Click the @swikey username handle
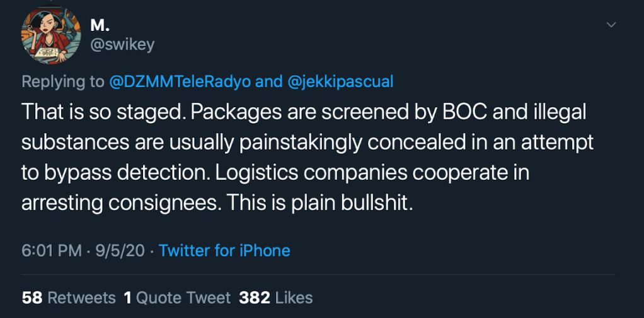The height and width of the screenshot is (318, 644). click(x=122, y=44)
